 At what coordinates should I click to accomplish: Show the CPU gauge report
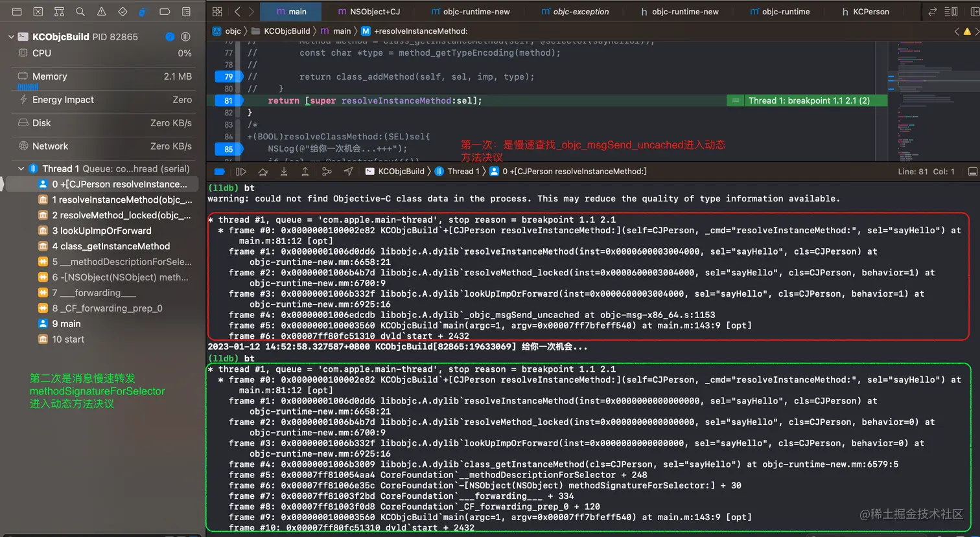[104, 53]
